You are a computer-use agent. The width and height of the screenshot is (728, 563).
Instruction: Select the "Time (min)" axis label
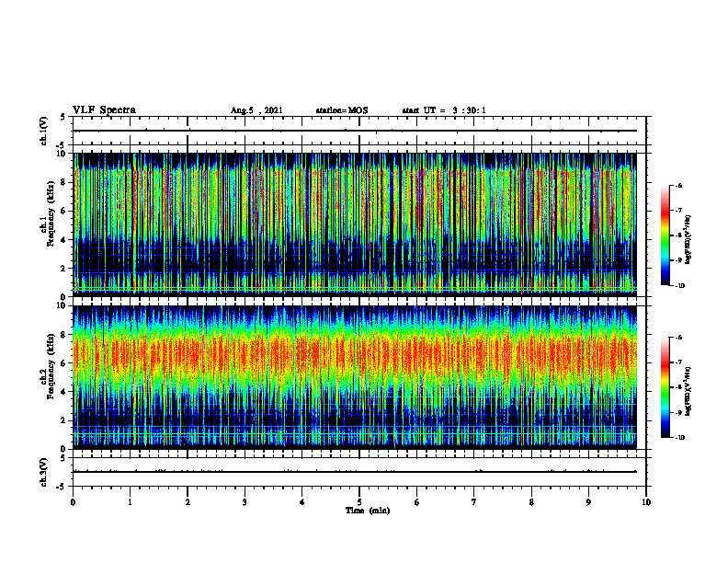coord(368,511)
